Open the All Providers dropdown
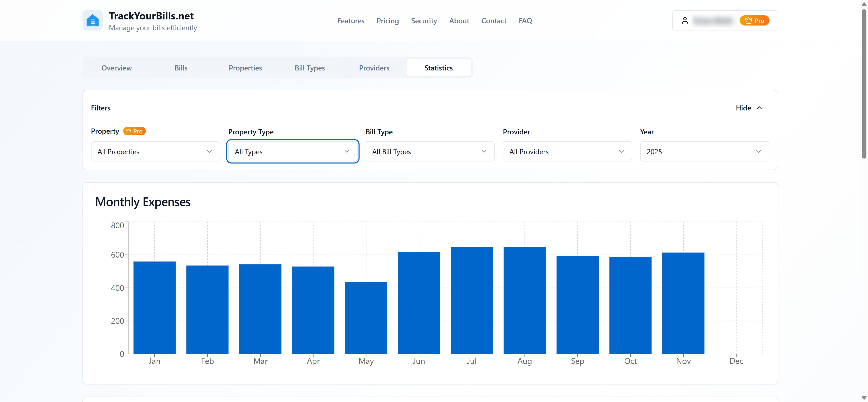This screenshot has width=868, height=402. 567,152
